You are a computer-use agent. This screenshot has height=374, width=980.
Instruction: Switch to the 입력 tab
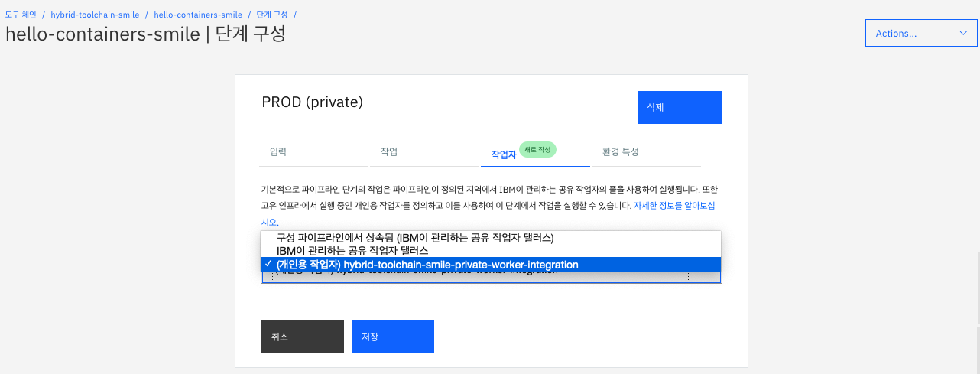click(313, 152)
